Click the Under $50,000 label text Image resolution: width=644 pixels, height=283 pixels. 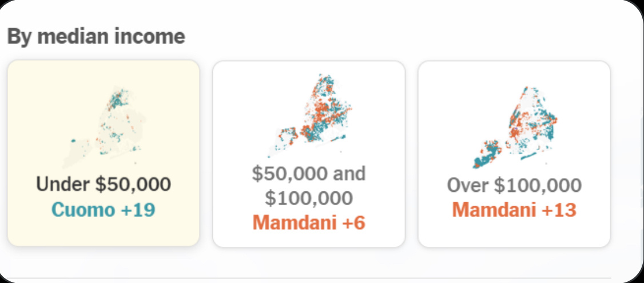point(104,184)
